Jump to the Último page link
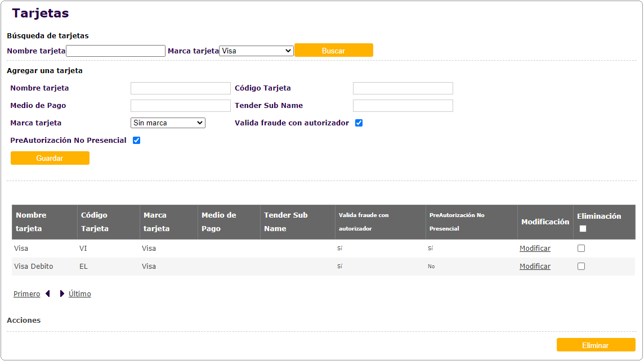Image resolution: width=644 pixels, height=361 pixels. [80, 294]
